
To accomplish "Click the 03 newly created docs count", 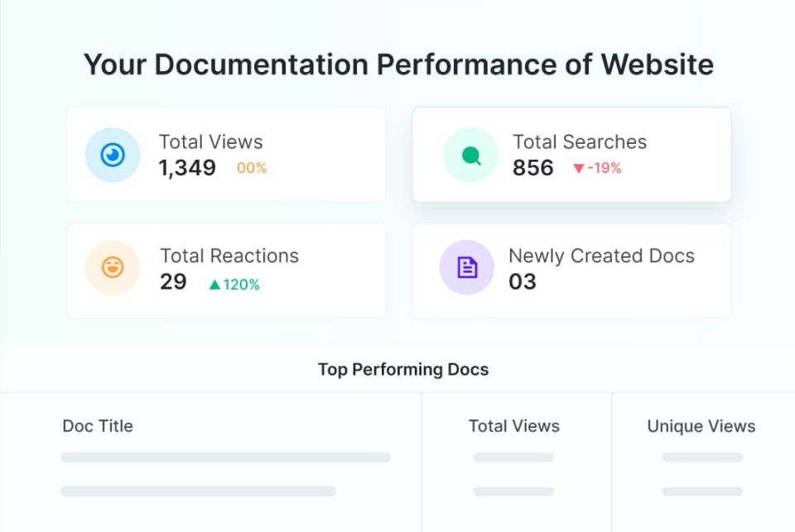I will click(523, 282).
